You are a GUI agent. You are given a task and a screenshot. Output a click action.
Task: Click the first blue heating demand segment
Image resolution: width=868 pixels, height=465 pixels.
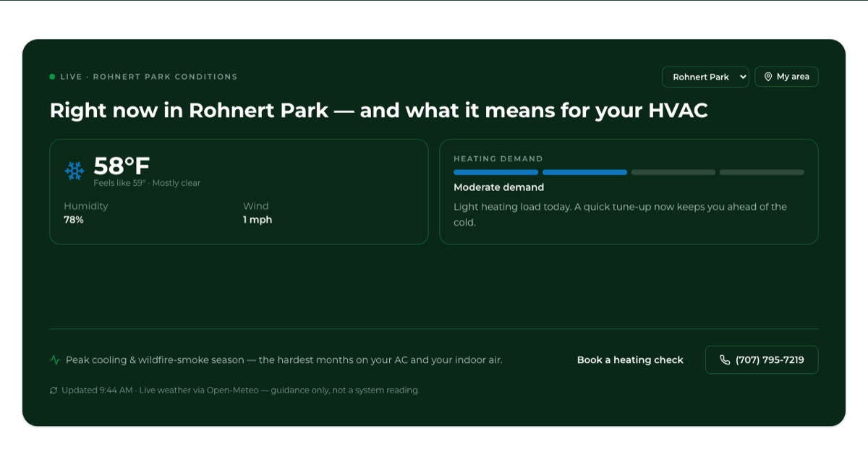[496, 172]
